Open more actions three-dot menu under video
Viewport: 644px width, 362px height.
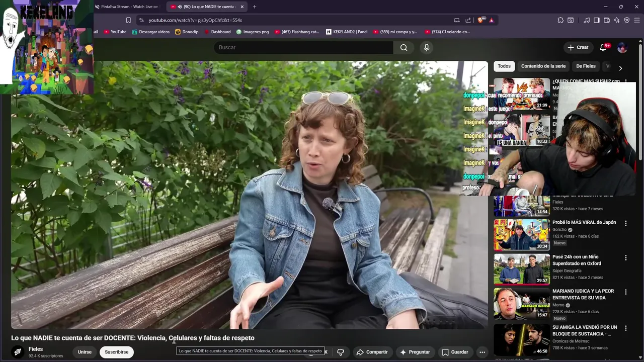(482, 352)
